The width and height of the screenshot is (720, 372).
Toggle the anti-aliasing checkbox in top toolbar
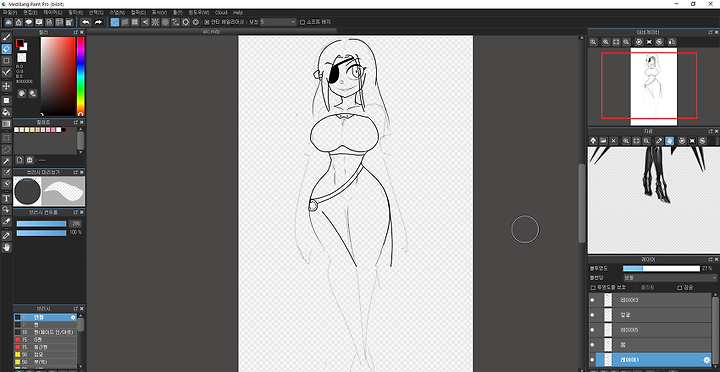[x=206, y=22]
